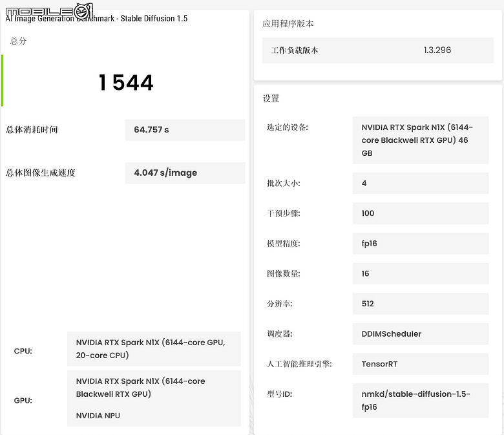Screen dimensions: 504x435
Task: Click the GPU: label
Action: (23, 401)
